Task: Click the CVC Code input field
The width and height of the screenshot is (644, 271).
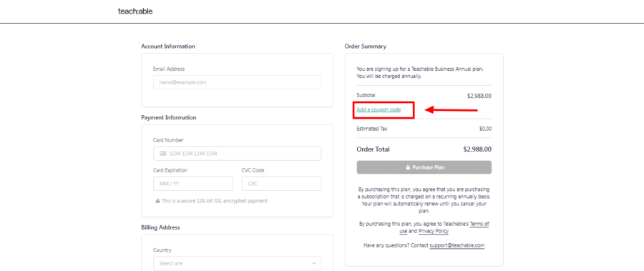Action: point(281,184)
